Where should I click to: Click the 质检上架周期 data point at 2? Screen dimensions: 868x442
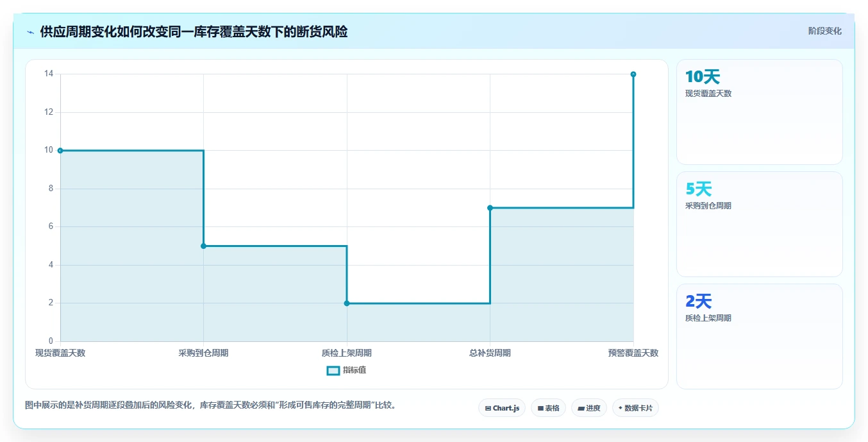point(347,303)
